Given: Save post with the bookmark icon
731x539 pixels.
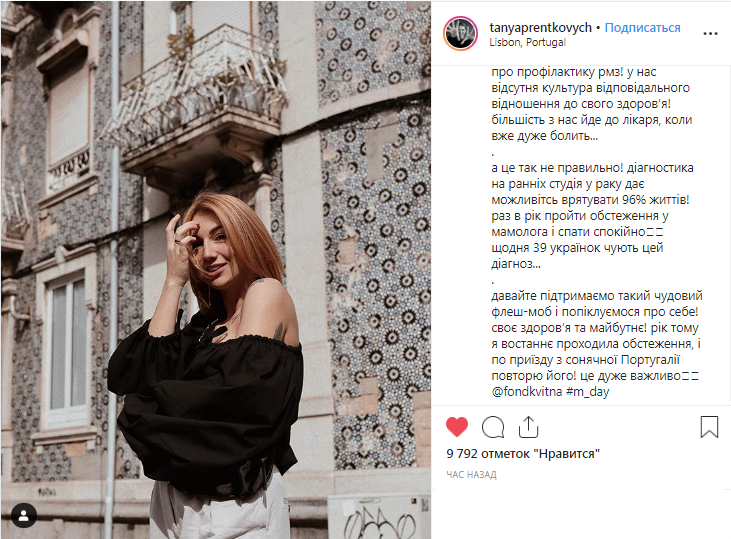Looking at the screenshot, I should pyautogui.click(x=709, y=427).
